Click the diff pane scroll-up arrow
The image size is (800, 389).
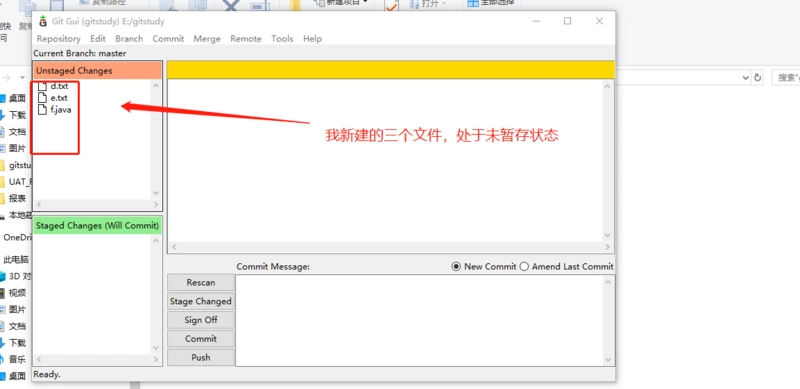(x=607, y=86)
